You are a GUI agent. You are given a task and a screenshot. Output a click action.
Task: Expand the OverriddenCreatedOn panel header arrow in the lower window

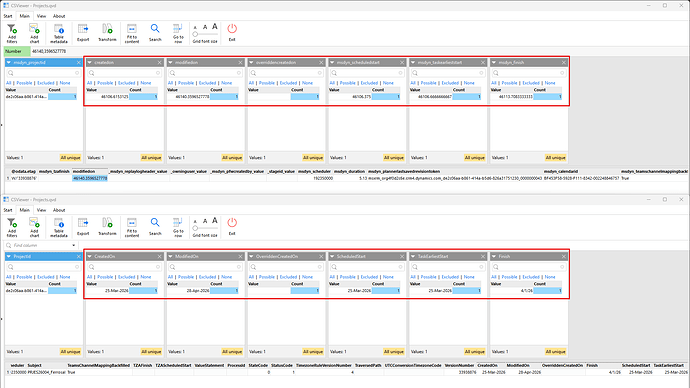click(x=251, y=256)
